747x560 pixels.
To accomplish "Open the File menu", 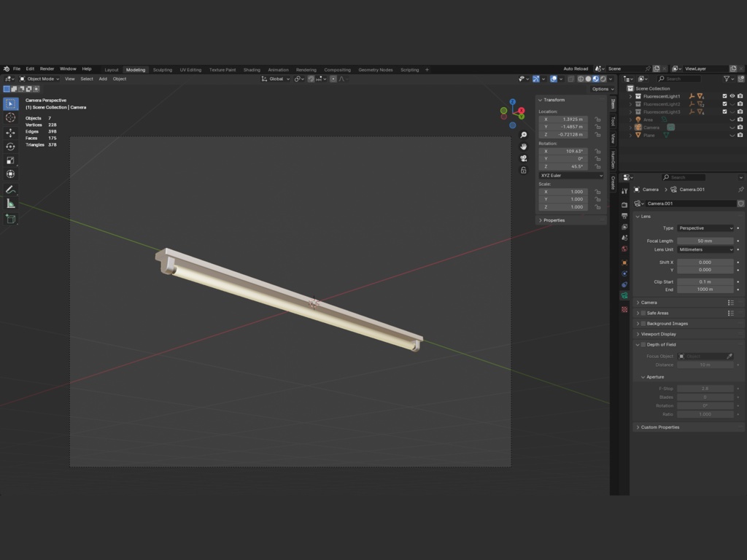I will [17, 69].
